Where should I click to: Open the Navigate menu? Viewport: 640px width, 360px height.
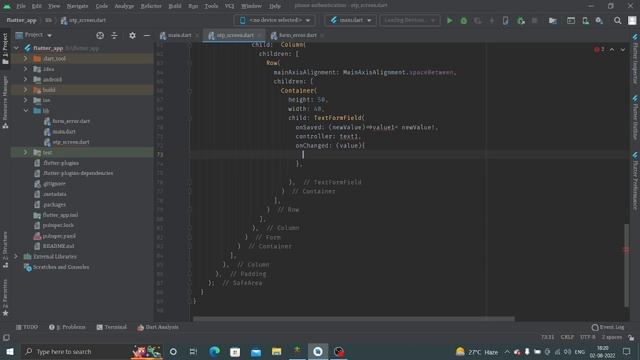point(77,6)
